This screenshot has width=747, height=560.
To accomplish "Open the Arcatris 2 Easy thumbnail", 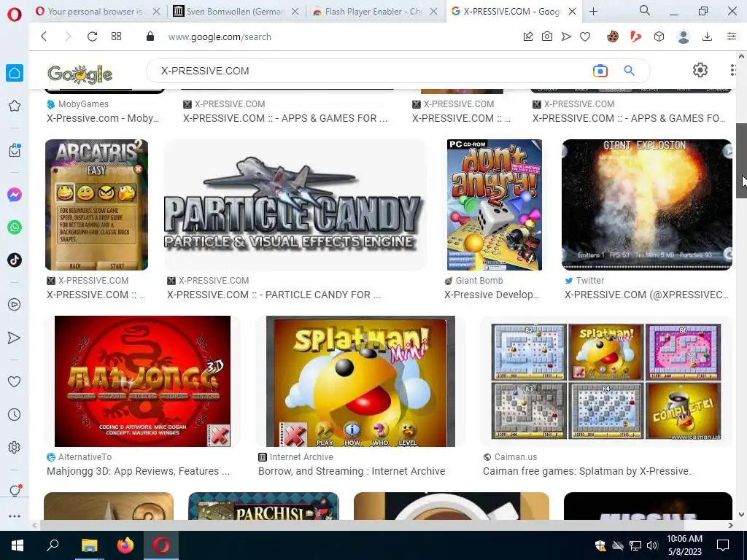I will pyautogui.click(x=96, y=205).
